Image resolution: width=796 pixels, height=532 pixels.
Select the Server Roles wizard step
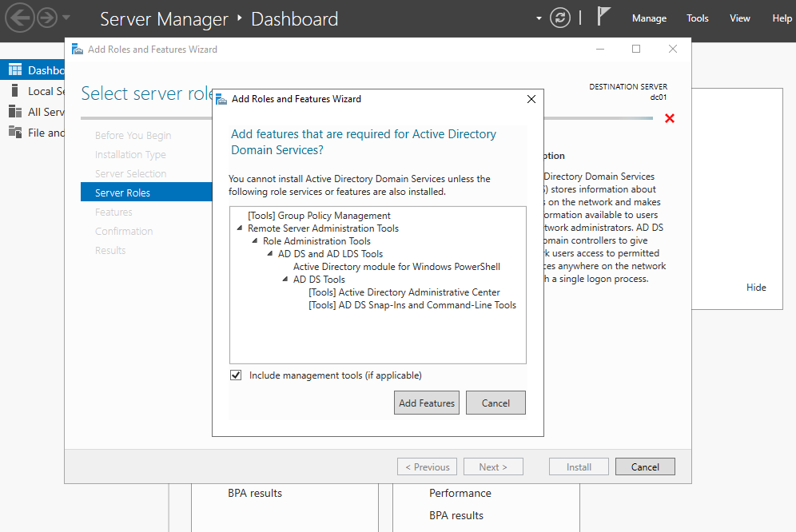[146, 192]
